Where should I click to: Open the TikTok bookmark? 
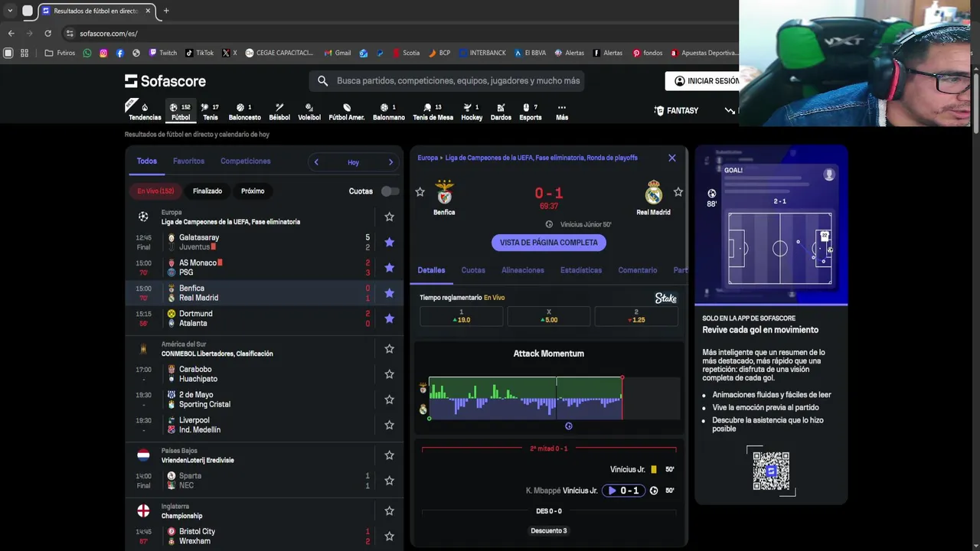(x=199, y=53)
